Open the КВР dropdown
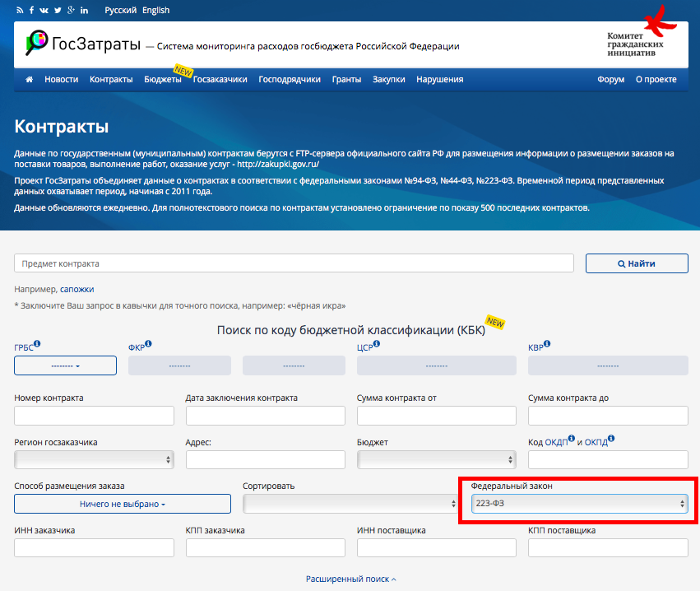Viewport: 700px width, 591px height. coord(608,365)
